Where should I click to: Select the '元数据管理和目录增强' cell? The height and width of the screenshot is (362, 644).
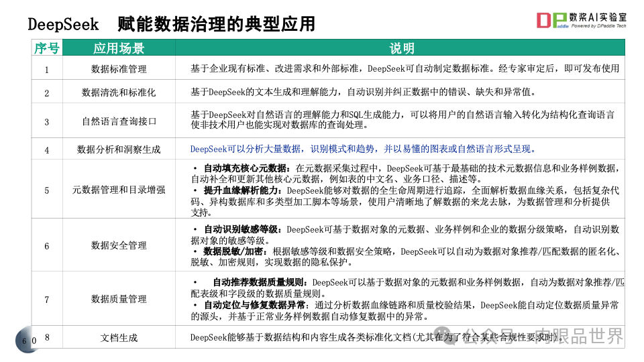tap(119, 190)
